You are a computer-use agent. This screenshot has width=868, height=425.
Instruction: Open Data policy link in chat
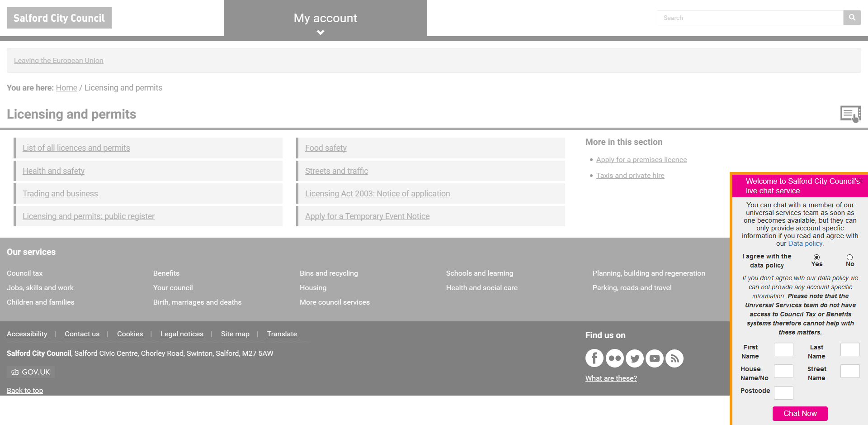(x=806, y=244)
